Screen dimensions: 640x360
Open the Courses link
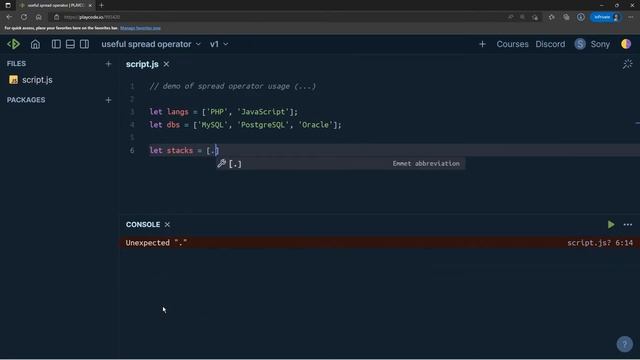click(x=512, y=44)
